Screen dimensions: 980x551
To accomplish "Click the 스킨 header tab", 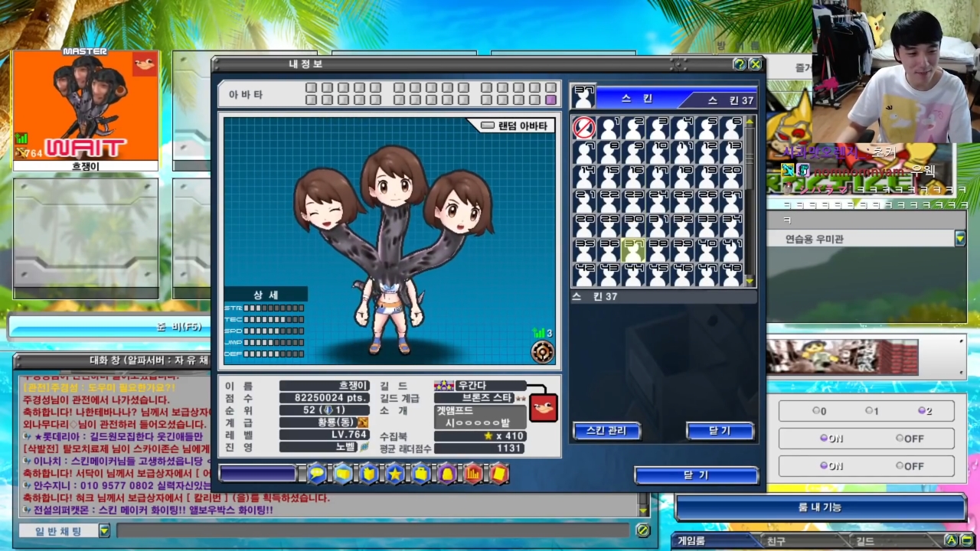I will tap(637, 99).
